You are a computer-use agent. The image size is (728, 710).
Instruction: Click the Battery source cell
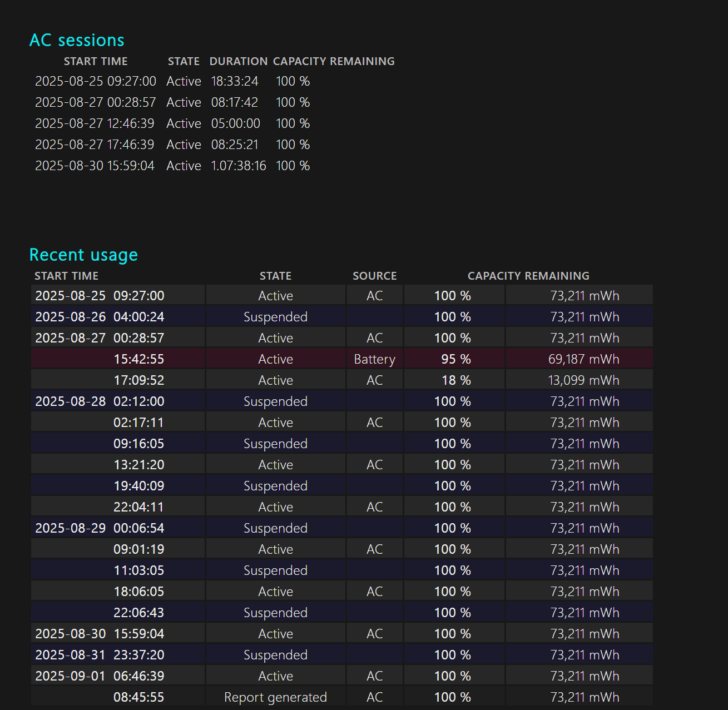click(374, 359)
